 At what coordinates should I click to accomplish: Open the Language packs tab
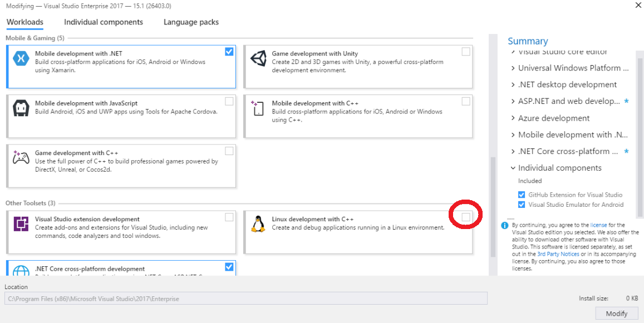tap(191, 22)
